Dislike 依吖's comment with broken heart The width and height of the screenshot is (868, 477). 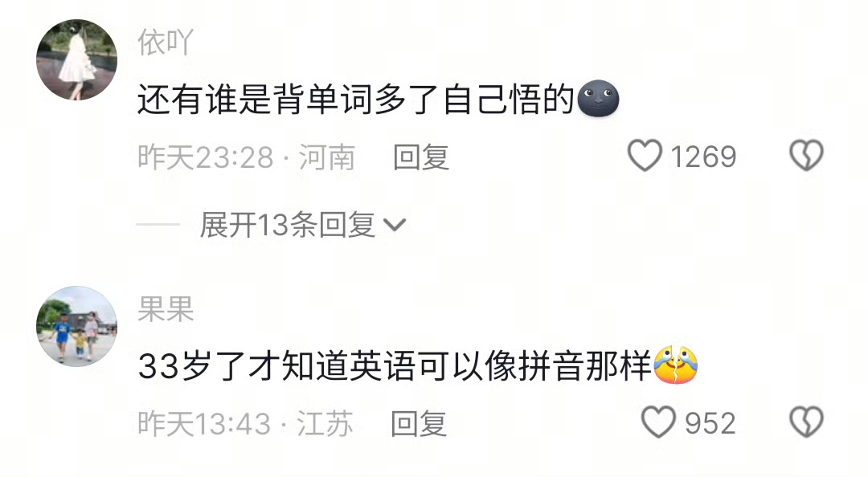tap(807, 156)
